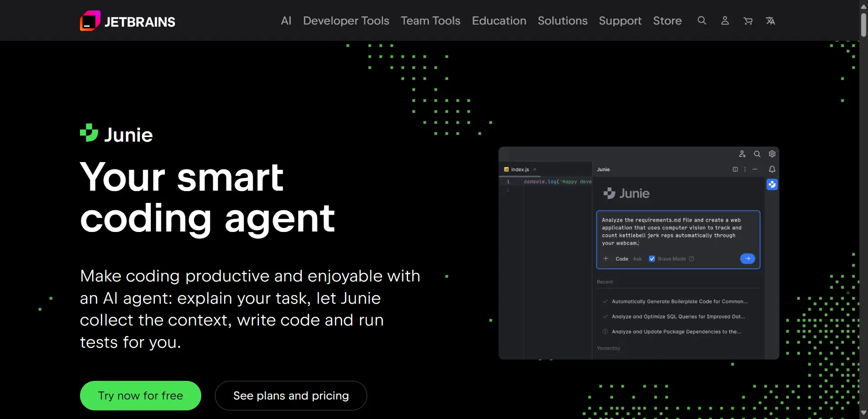Viewport: 868px width, 419px height.
Task: Open the Junie tool window options menu
Action: (745, 169)
